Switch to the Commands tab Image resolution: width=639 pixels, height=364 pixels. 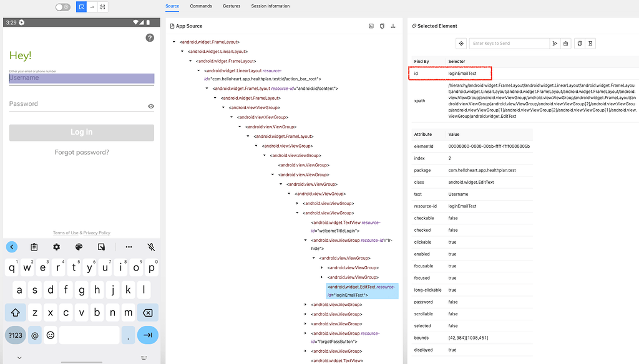click(x=201, y=6)
